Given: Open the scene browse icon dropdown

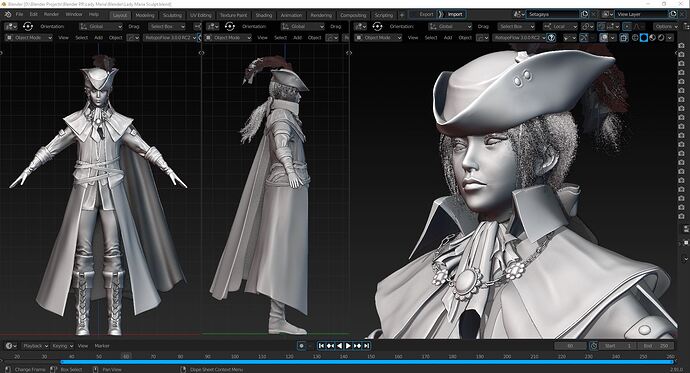Looking at the screenshot, I should (x=519, y=14).
